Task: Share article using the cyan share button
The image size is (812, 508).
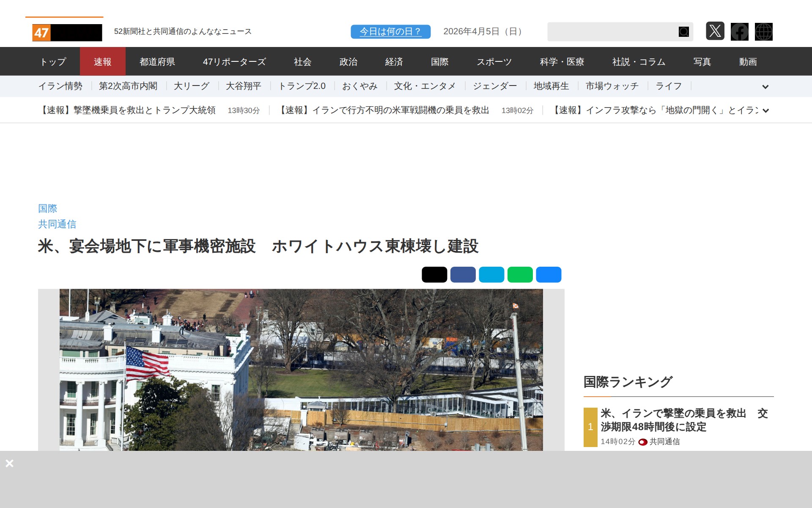Action: pyautogui.click(x=491, y=274)
